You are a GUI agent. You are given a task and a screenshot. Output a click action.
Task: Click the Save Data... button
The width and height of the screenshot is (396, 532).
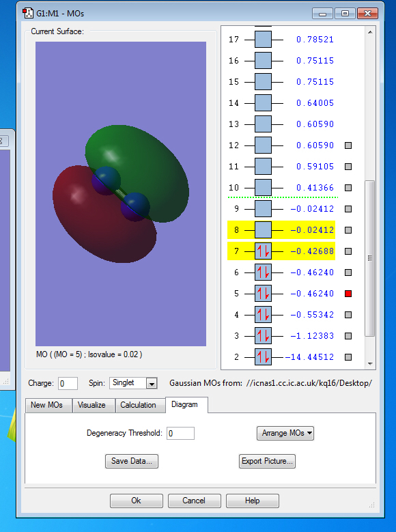[132, 461]
